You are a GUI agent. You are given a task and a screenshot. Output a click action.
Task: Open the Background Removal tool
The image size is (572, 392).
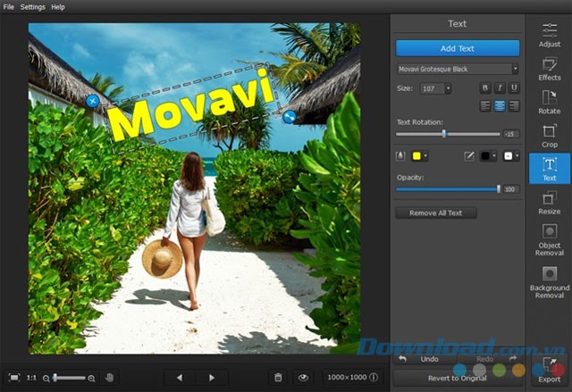(x=550, y=280)
